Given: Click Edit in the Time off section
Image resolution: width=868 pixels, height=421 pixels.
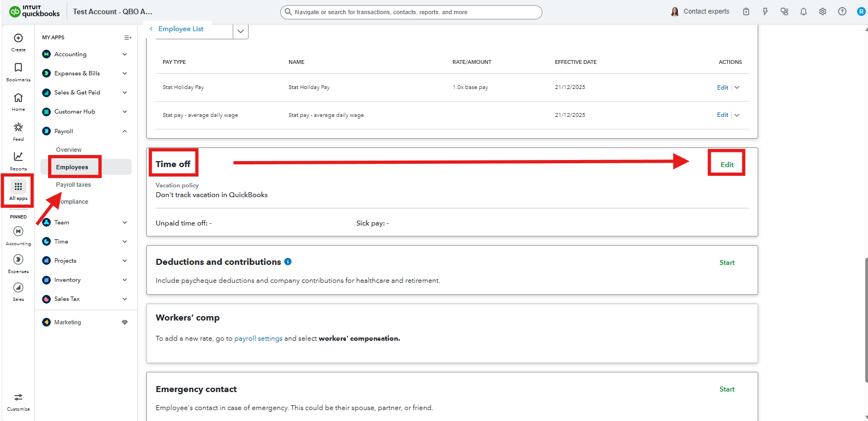Looking at the screenshot, I should click(x=727, y=165).
